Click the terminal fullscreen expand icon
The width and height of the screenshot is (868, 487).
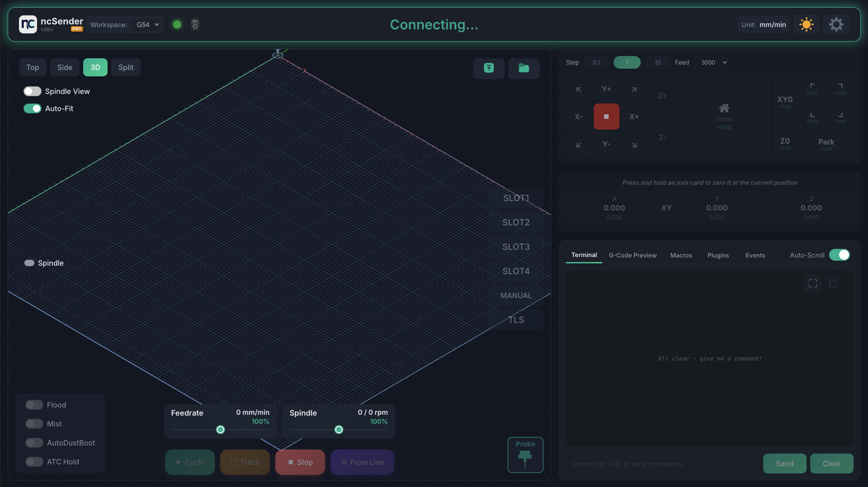tap(812, 283)
